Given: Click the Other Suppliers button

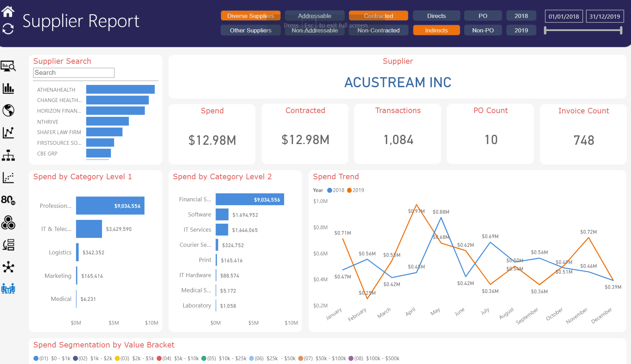Looking at the screenshot, I should point(251,30).
